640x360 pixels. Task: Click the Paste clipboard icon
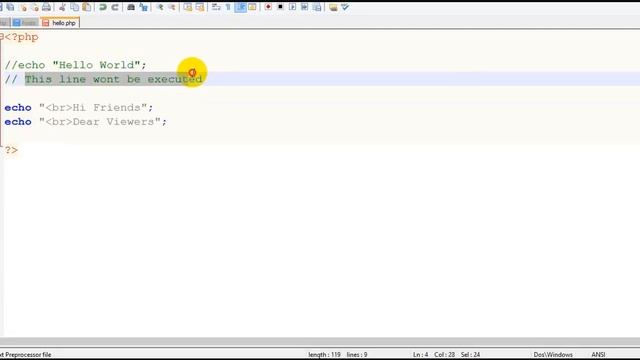87,7
